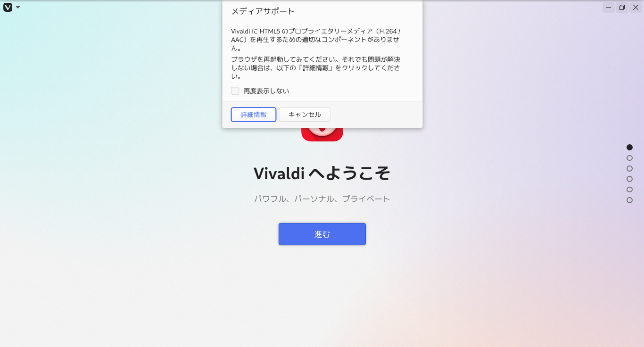Open the Vivaldi menu icon

pyautogui.click(x=8, y=7)
